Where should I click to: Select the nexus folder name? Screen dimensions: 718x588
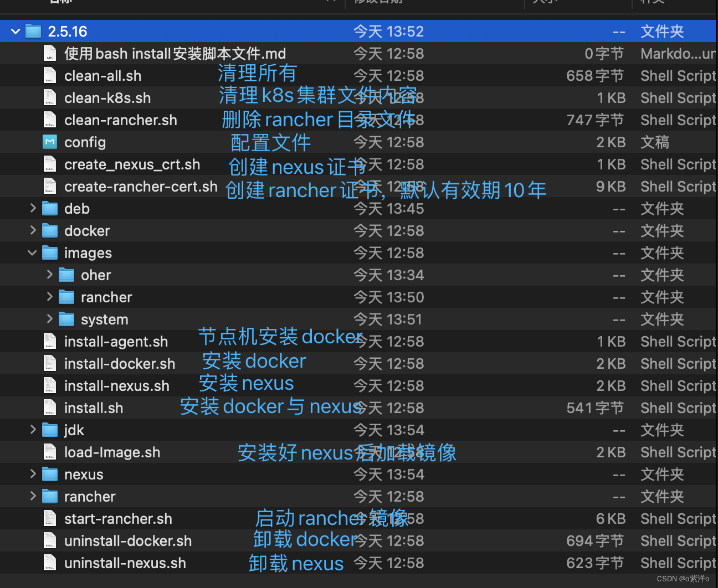[84, 475]
